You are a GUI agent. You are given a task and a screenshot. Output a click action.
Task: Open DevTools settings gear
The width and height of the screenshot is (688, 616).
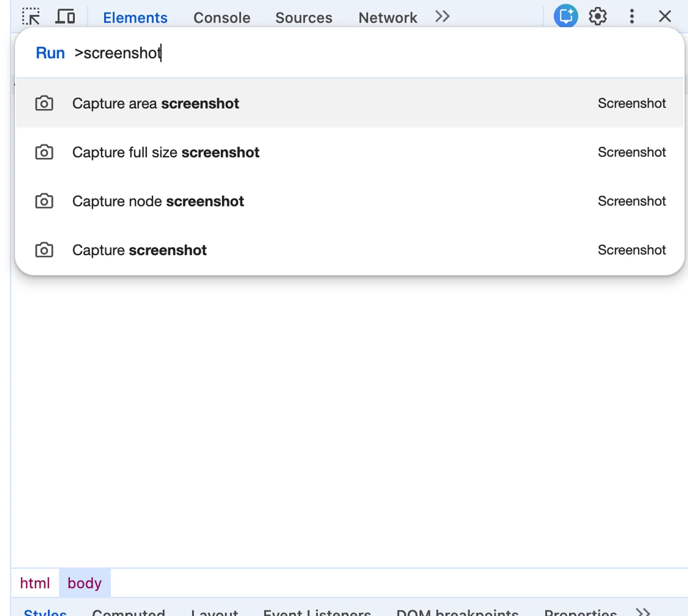click(598, 17)
